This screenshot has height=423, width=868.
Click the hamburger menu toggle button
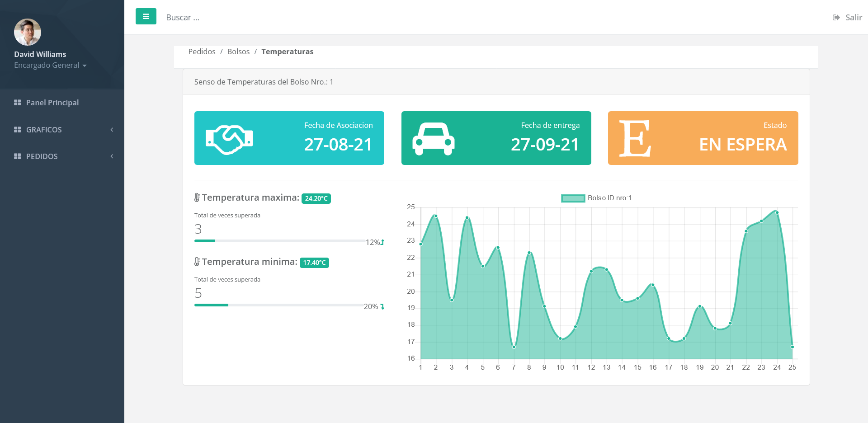click(x=146, y=17)
